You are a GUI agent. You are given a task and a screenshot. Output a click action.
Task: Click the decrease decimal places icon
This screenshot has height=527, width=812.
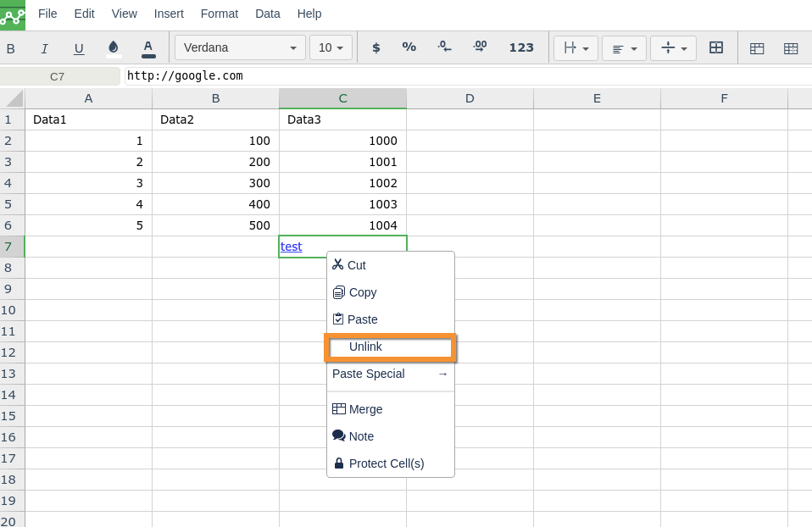click(444, 48)
